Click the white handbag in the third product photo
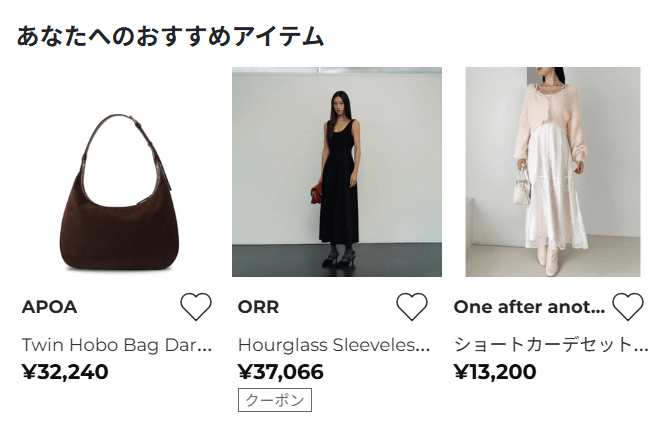The image size is (666, 421). coord(522,187)
